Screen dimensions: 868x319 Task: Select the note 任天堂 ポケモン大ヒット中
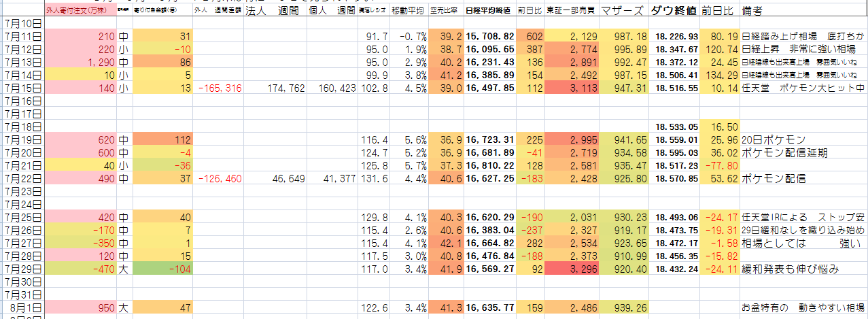coord(802,88)
